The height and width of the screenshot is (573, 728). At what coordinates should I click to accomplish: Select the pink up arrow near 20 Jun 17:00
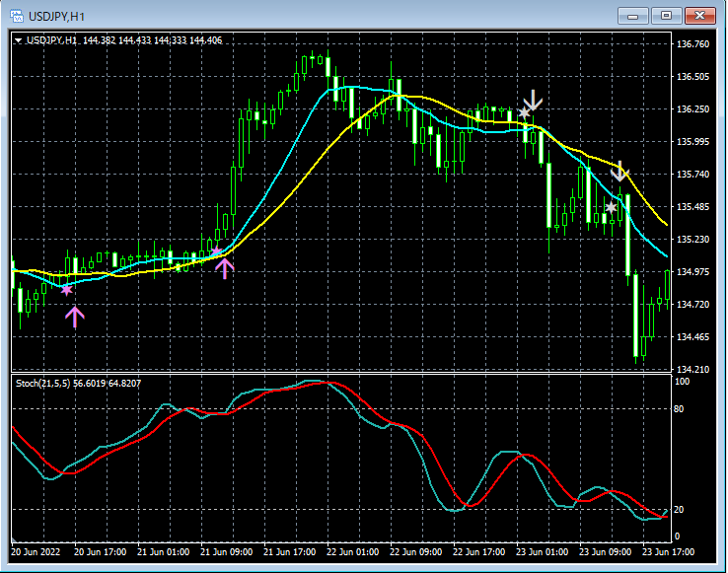[x=75, y=317]
